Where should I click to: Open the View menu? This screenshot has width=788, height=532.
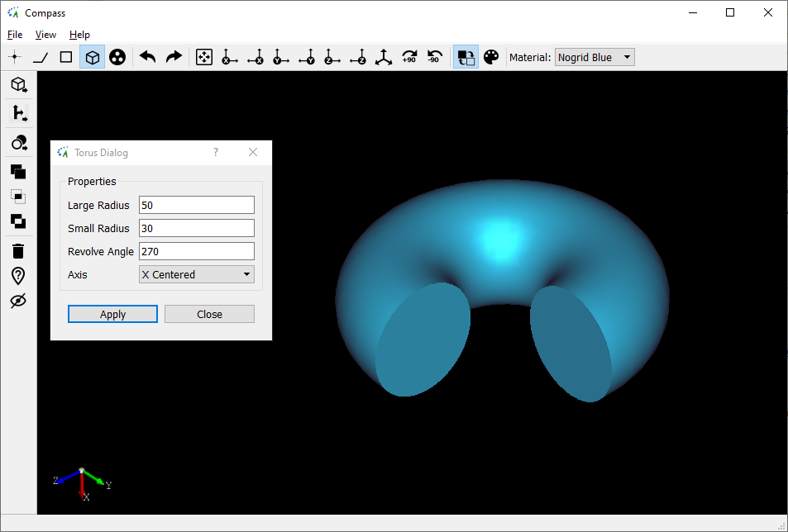point(45,35)
